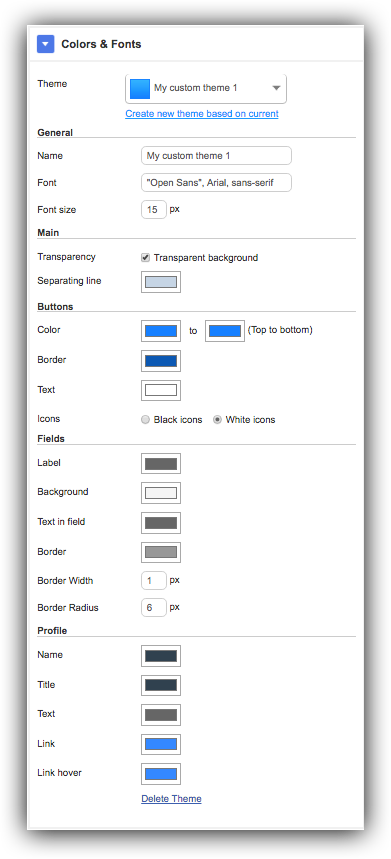Click the Black icons label text
Screen dimensions: 391x859
coord(178,420)
